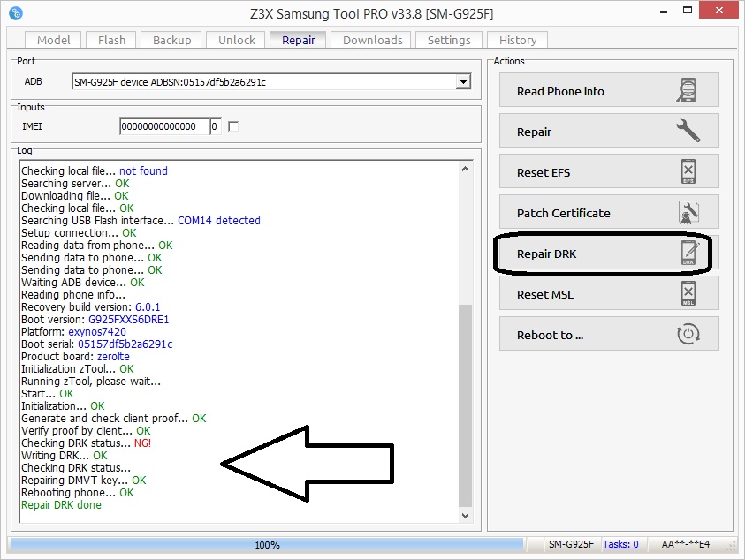Viewport: 745px width, 560px height.
Task: Click the Reset MSL button
Action: coord(609,293)
